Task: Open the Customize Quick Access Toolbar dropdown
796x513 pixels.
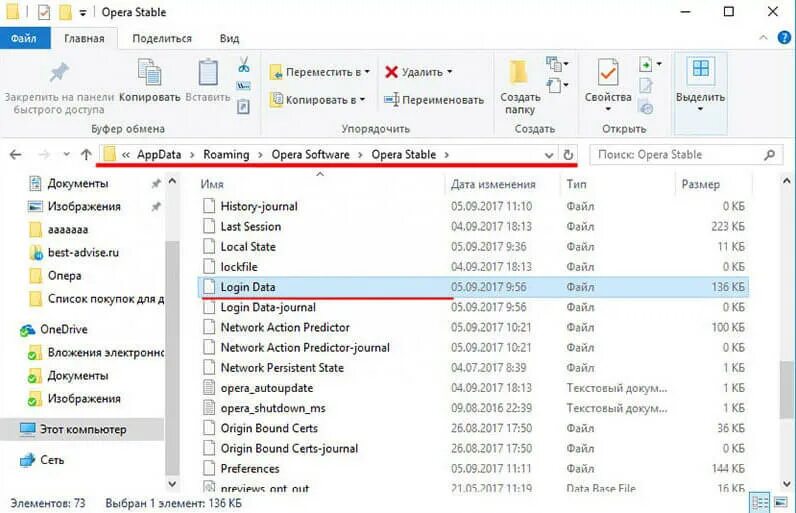Action: tap(83, 13)
